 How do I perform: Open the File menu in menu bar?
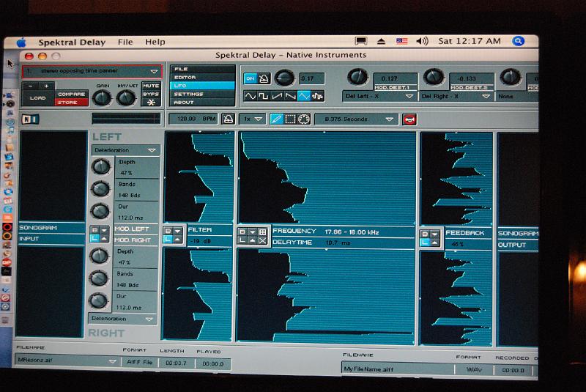tap(125, 42)
